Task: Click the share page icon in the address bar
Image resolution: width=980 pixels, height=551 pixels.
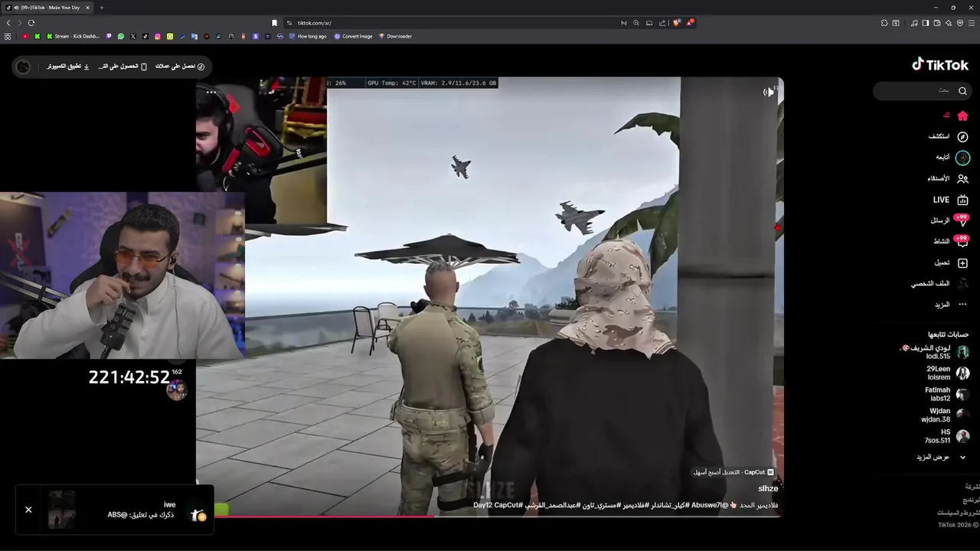Action: 662,23
